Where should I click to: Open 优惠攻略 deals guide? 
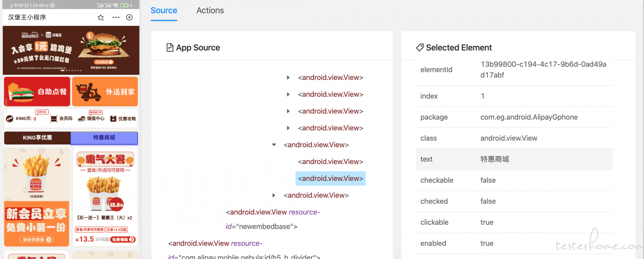[x=123, y=119]
